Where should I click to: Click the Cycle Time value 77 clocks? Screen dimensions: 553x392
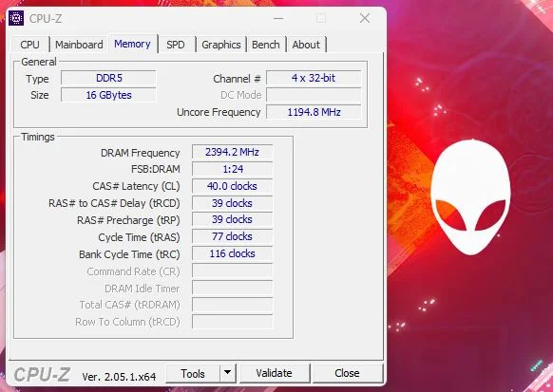pyautogui.click(x=232, y=236)
